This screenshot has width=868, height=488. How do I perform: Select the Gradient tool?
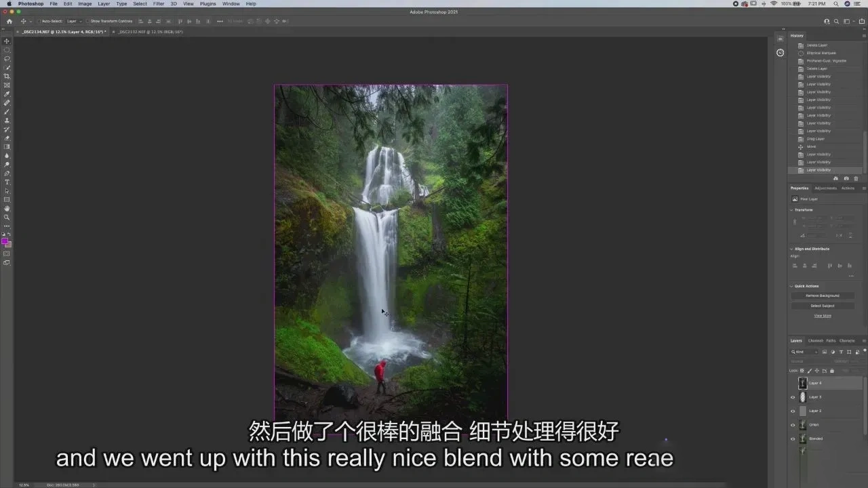7,147
